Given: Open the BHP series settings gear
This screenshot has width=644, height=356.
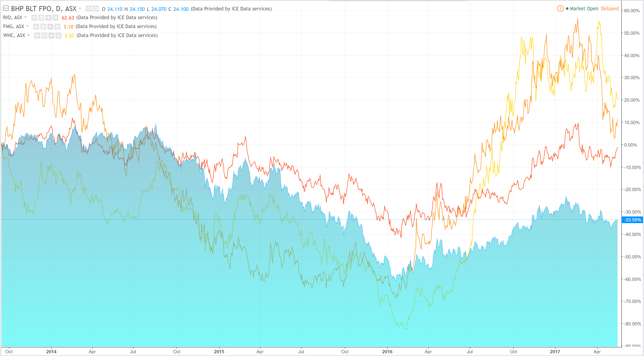Looking at the screenshot, I should tap(96, 9).
